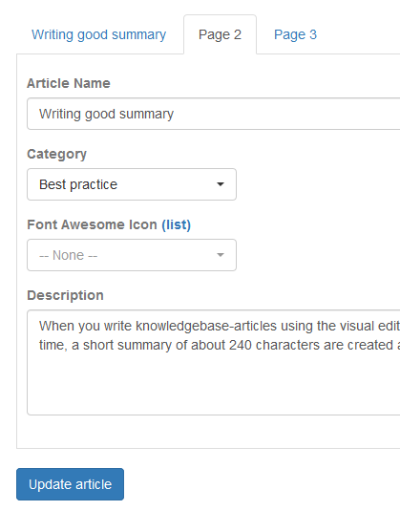
Task: Click the Description label
Action: (65, 295)
